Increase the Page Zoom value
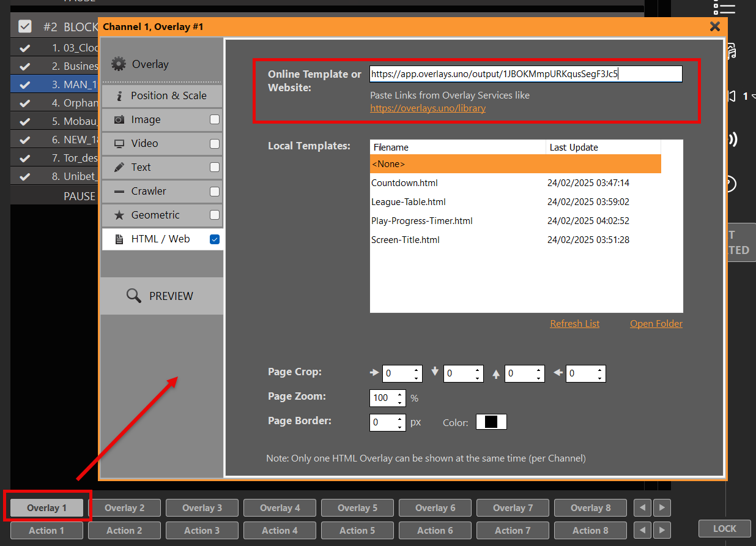The width and height of the screenshot is (756, 546). click(400, 394)
